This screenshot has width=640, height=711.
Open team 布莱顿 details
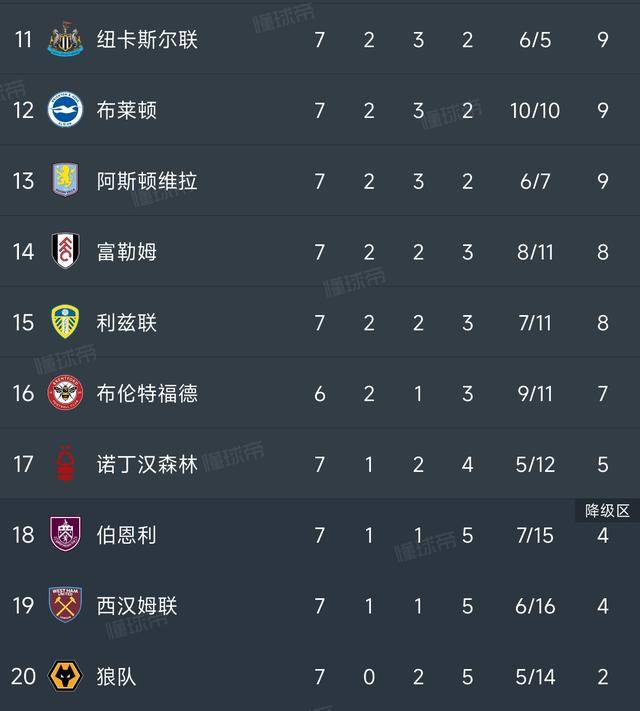click(127, 110)
